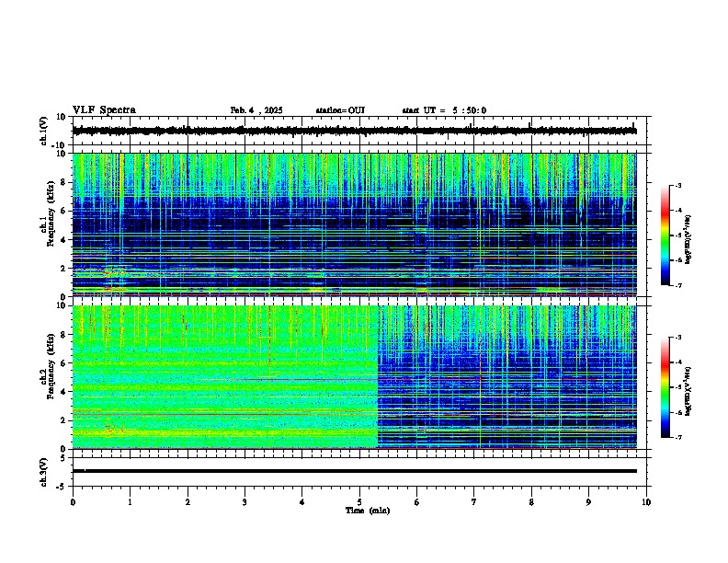Viewport: 728px width, 563px height.
Task: Click the ch.1 voltage waveform trace
Action: click(x=354, y=131)
